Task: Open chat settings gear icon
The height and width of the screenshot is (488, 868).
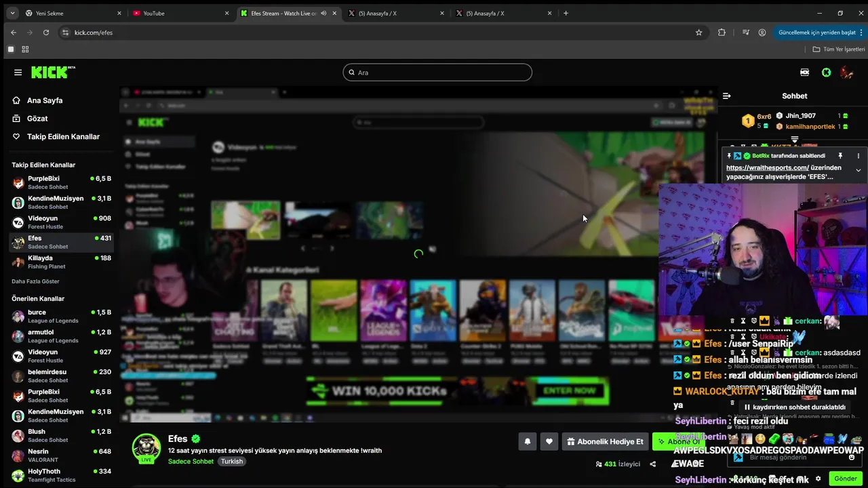Action: point(818,479)
